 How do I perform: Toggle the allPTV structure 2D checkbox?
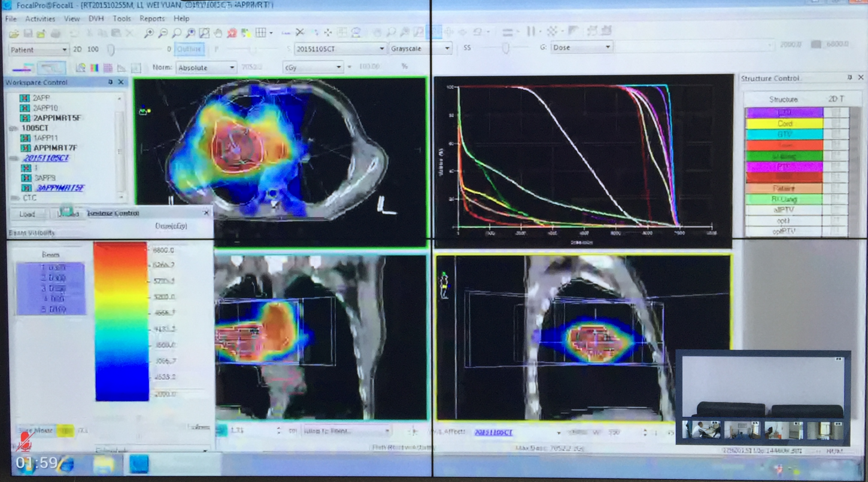pos(835,210)
